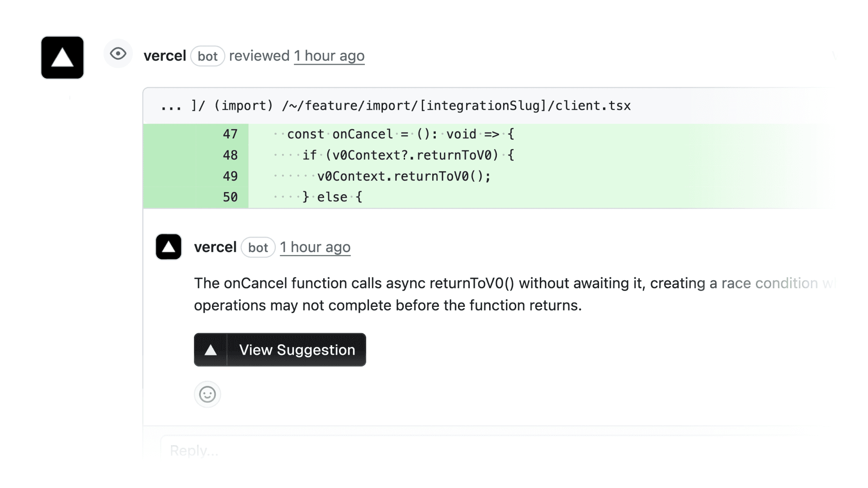Add an emoji reaction to comment
The width and height of the screenshot is (868, 488).
coord(208,394)
